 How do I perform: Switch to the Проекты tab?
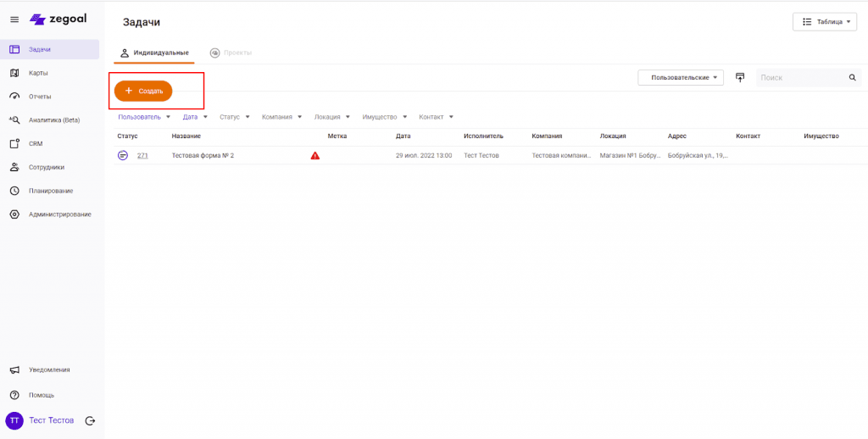[231, 53]
